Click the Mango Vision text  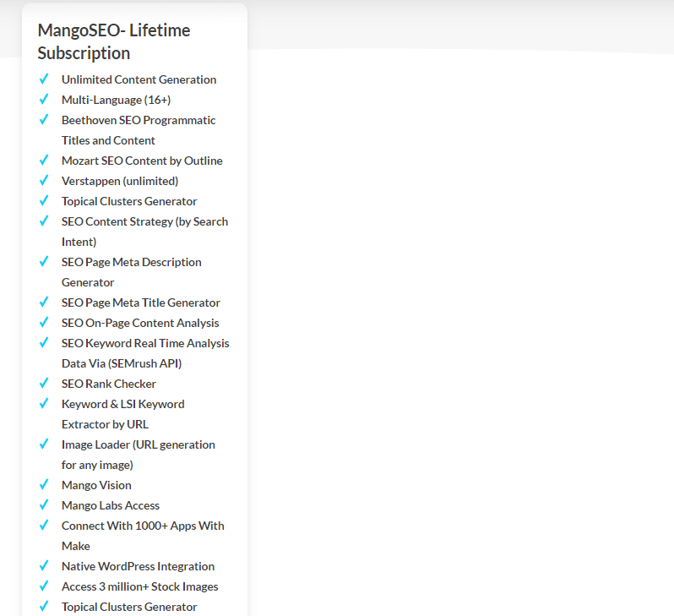(96, 485)
